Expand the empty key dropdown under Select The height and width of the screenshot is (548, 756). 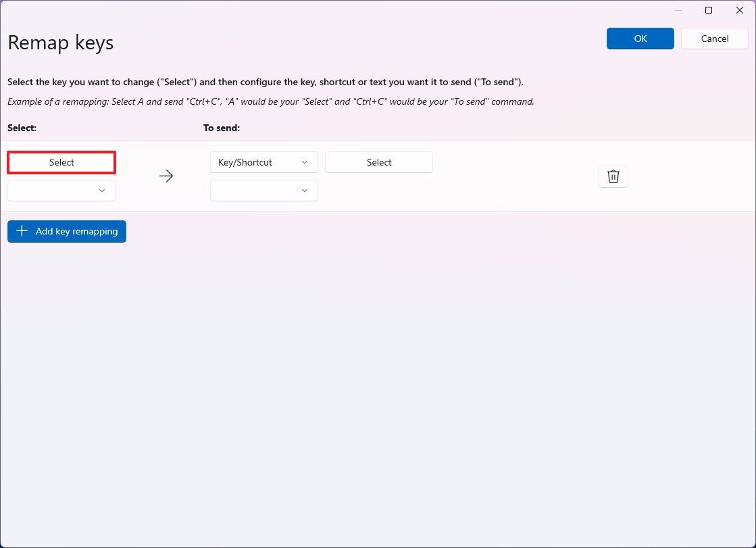[x=61, y=191]
